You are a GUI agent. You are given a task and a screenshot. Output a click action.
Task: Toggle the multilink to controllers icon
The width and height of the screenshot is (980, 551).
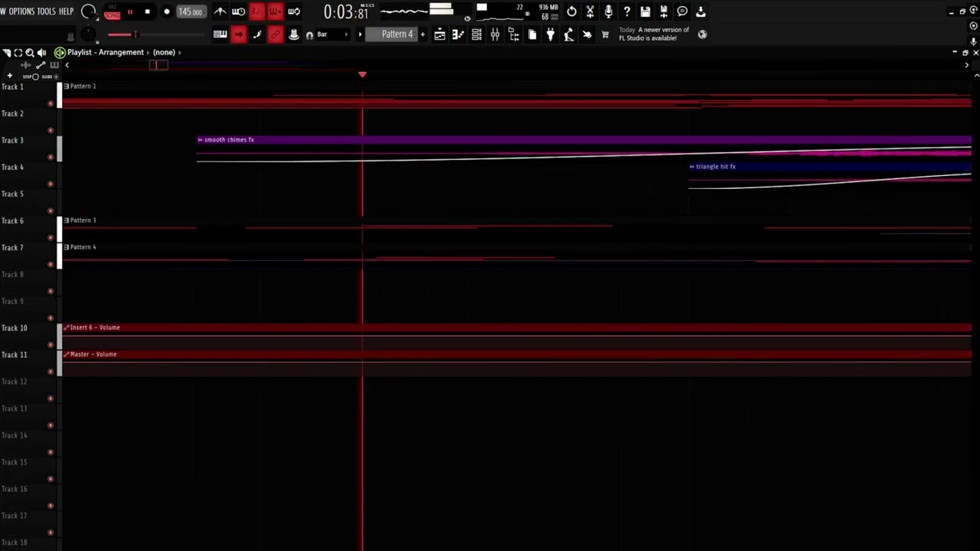coord(276,34)
